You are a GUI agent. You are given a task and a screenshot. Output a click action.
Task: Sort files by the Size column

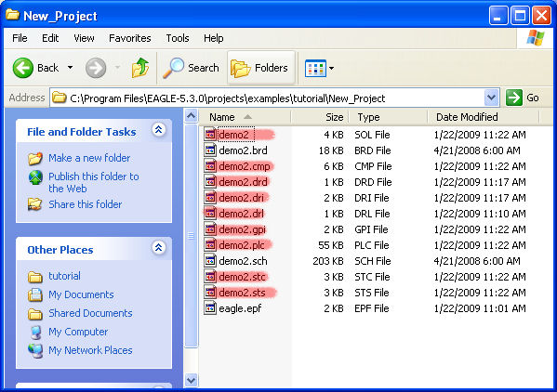(320, 117)
